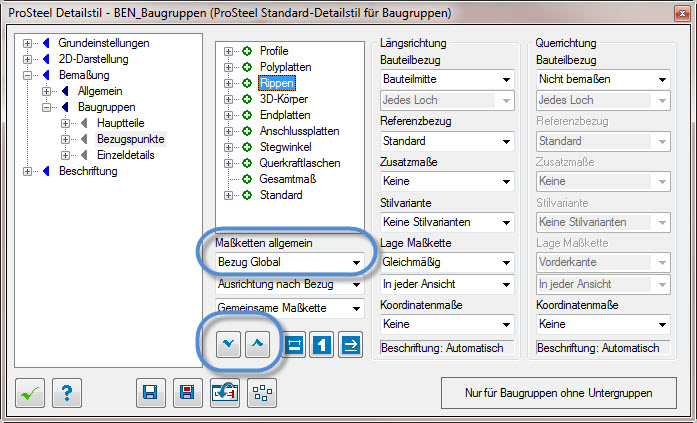
Task: Click the blue arrow icon beside Grundeinstellungen
Action: click(x=46, y=43)
